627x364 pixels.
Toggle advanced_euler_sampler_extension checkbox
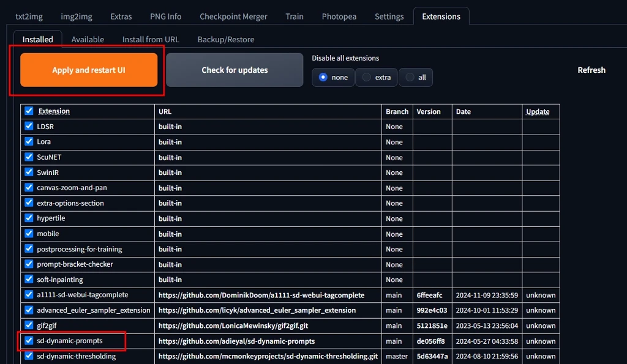(x=29, y=310)
